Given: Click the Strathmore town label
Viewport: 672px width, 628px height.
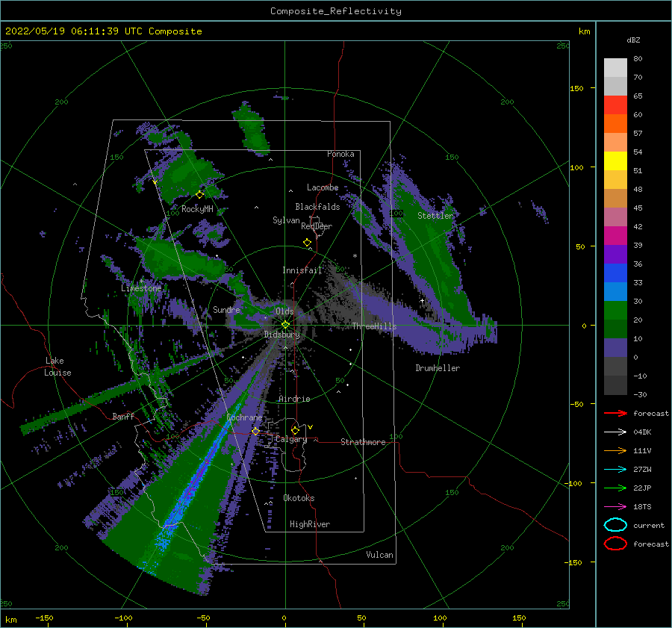Looking at the screenshot, I should (363, 442).
